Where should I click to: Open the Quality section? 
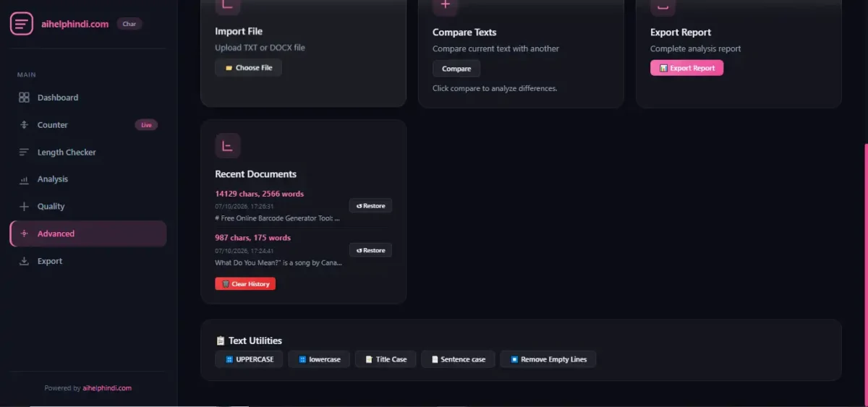88,207
